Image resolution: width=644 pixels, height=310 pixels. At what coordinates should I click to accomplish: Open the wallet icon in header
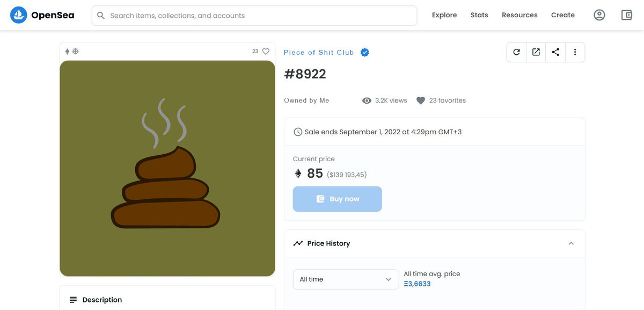[627, 15]
